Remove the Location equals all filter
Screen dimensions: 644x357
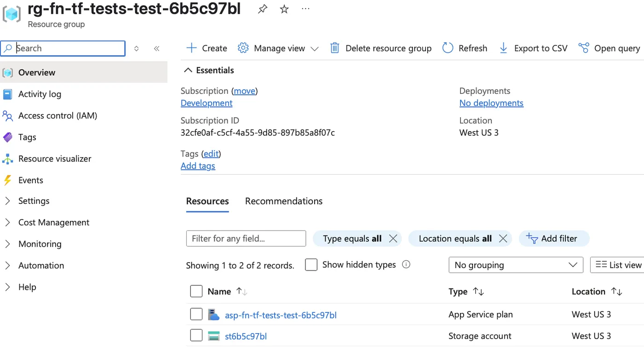click(x=503, y=238)
